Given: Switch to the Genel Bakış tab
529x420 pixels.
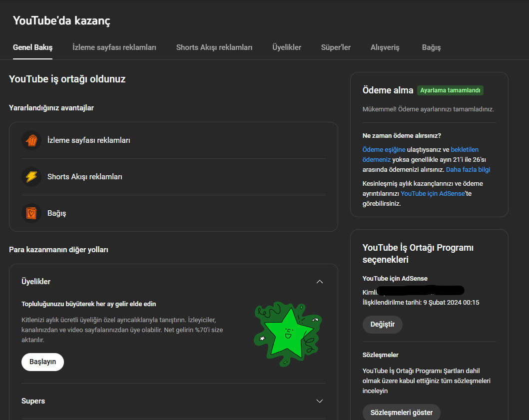Looking at the screenshot, I should 33,47.
